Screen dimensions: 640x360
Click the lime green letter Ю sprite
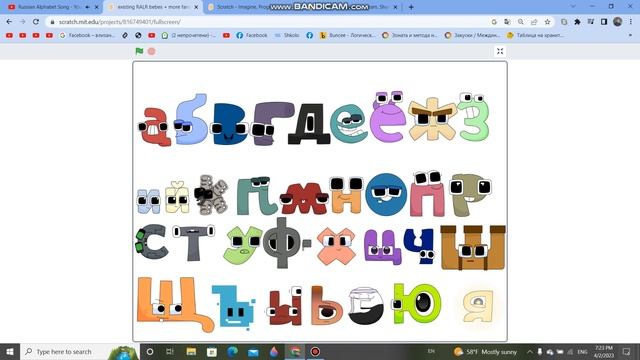(417, 303)
